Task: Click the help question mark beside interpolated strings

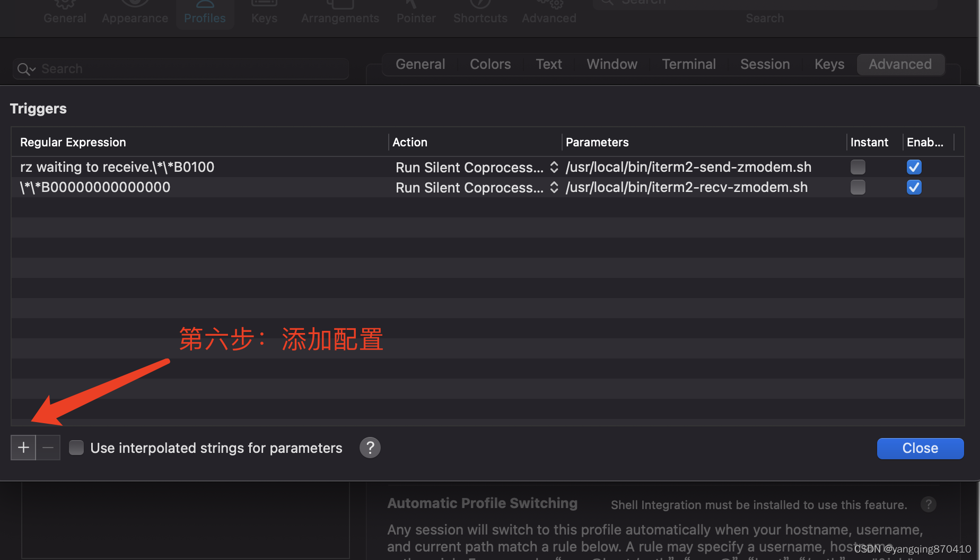Action: [370, 448]
